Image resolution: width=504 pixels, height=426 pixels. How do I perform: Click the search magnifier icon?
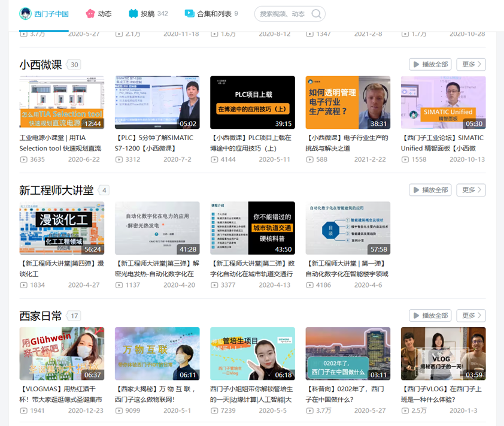pos(316,14)
